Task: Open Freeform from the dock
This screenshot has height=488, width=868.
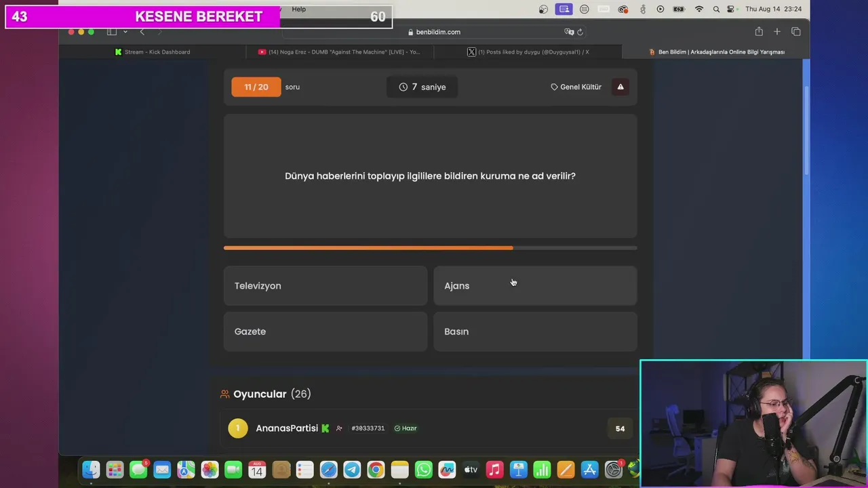Action: [447, 469]
